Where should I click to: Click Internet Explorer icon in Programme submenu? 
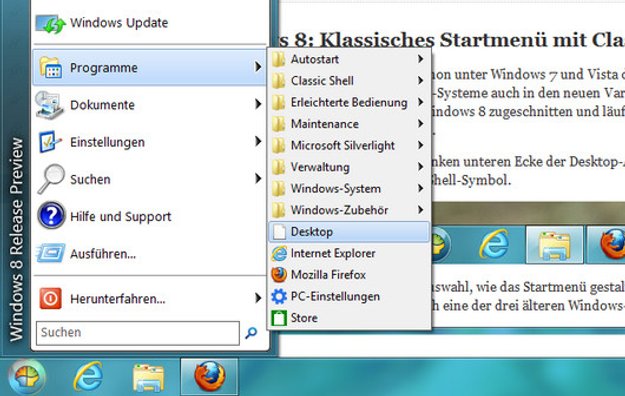pos(279,253)
